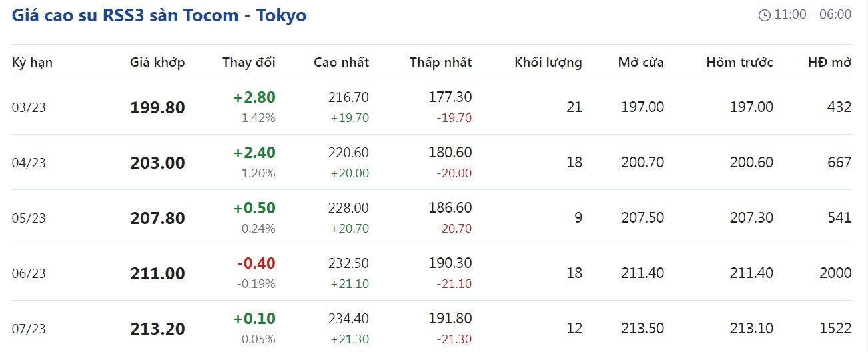
Task: Select the 'Thay đổi' column header
Action: coord(248,63)
